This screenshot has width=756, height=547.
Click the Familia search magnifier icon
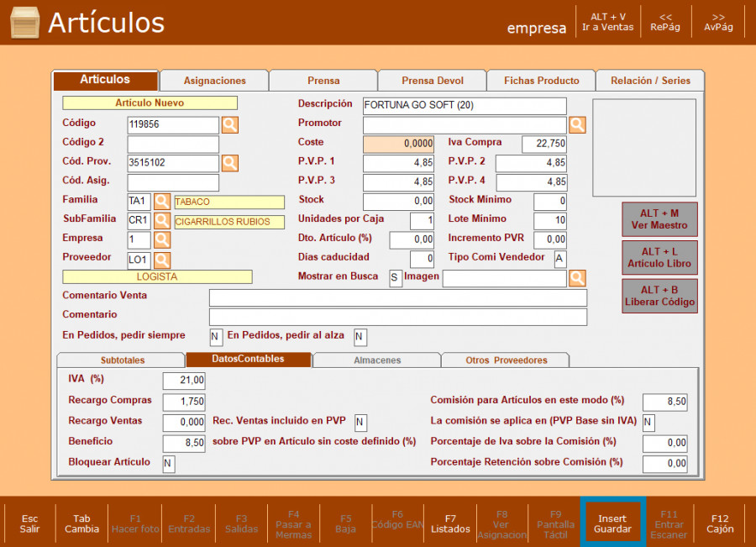[162, 202]
